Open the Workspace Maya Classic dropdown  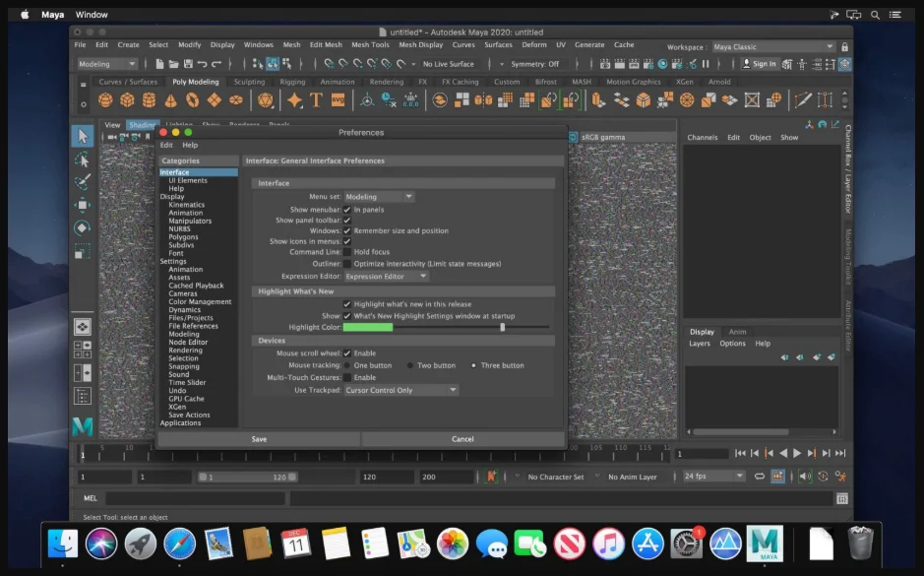coord(773,47)
